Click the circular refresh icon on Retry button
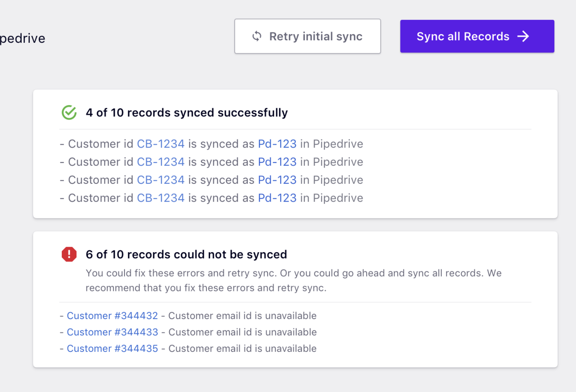 click(257, 36)
